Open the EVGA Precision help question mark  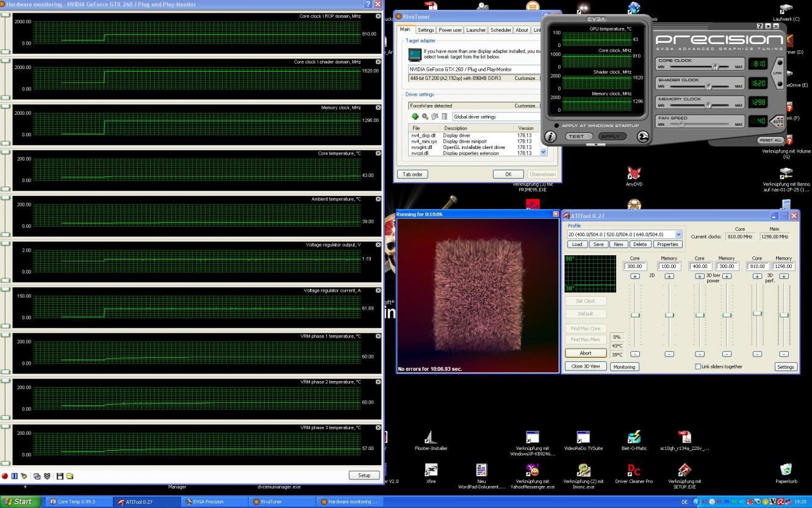760,26
